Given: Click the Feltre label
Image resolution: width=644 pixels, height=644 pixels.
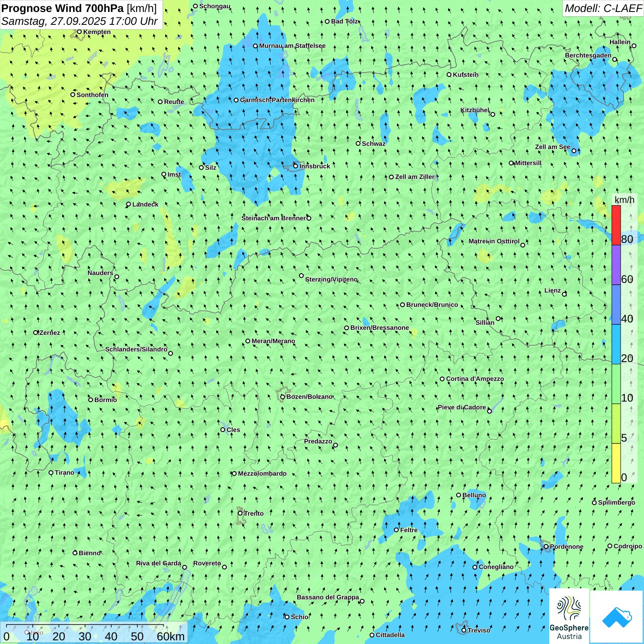Looking at the screenshot, I should (409, 530).
